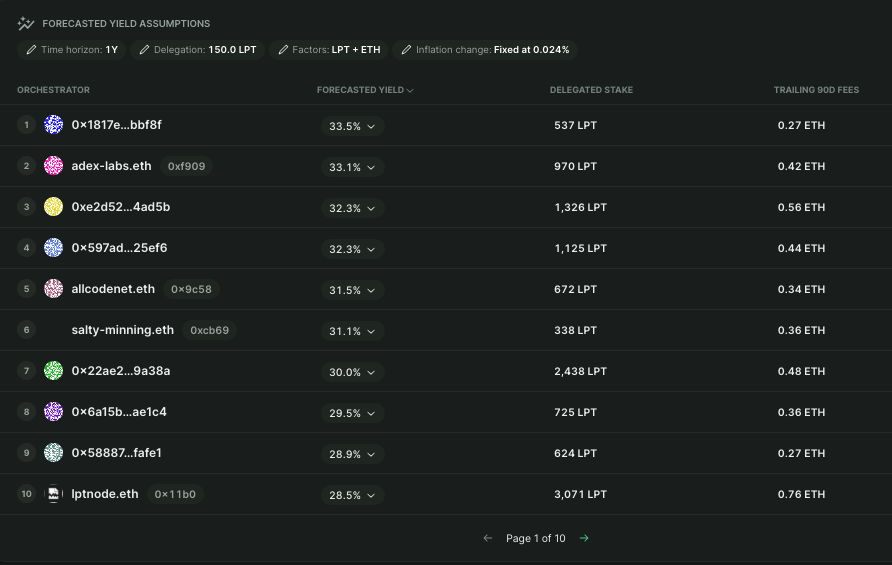The width and height of the screenshot is (892, 565).
Task: Edit Inflation change Fixed at 0.024%
Action: point(485,49)
